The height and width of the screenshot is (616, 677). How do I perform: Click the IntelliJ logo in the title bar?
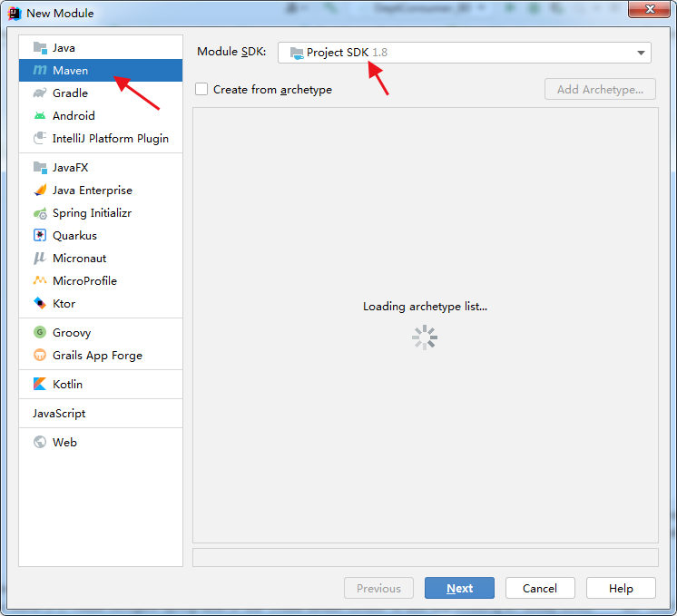coord(15,13)
